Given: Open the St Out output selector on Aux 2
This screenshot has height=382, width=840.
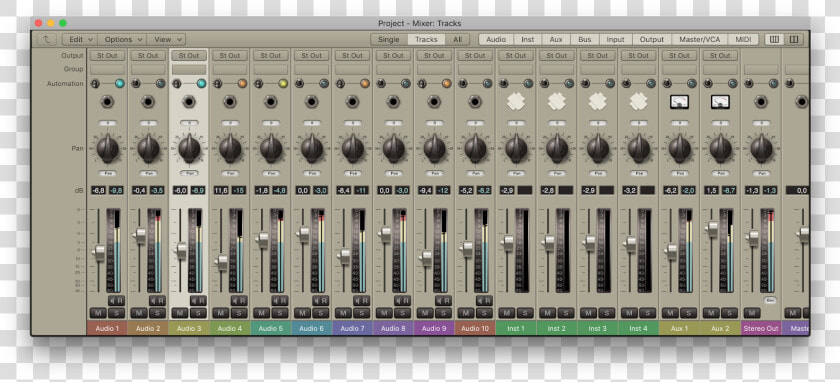Looking at the screenshot, I should click(721, 55).
